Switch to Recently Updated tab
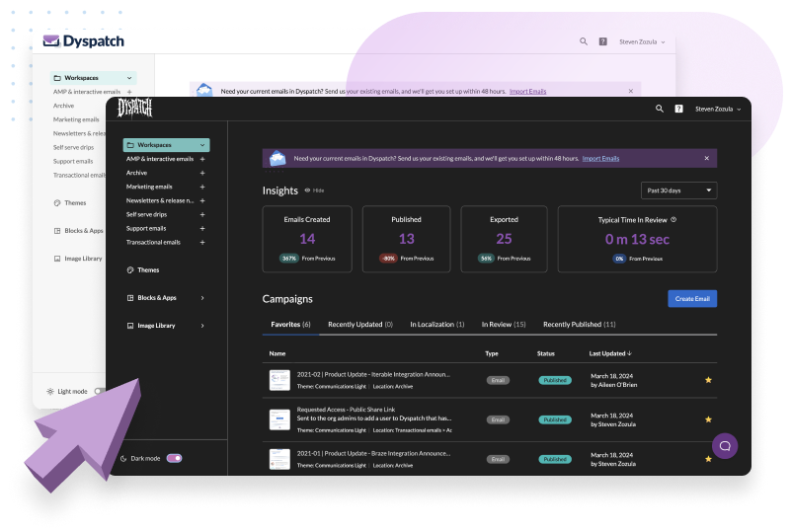This screenshot has height=532, width=790. point(360,325)
